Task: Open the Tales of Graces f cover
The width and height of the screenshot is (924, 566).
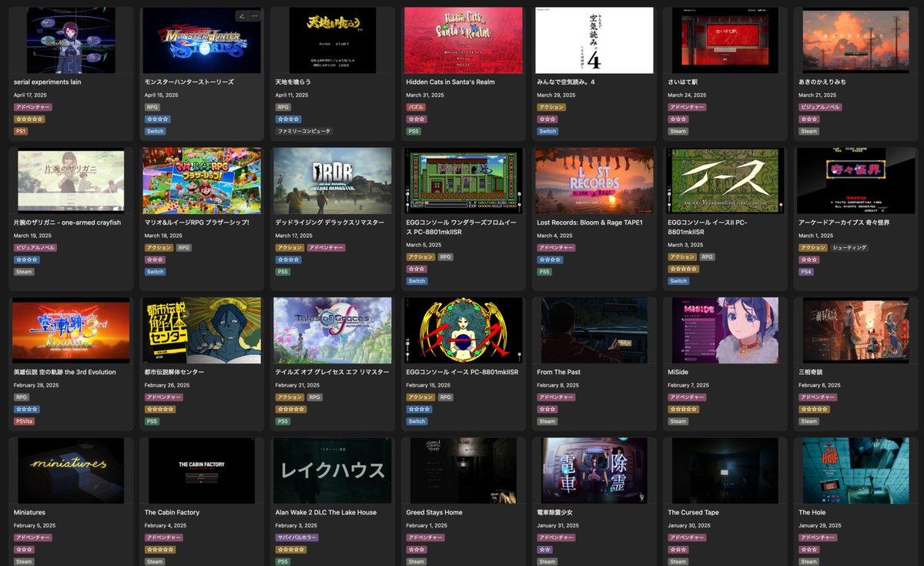Action: pyautogui.click(x=333, y=330)
